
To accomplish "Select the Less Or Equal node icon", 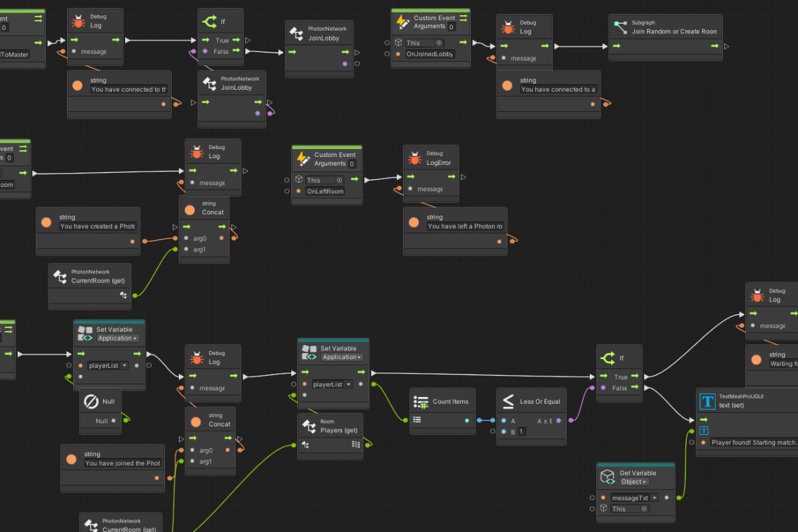I will pyautogui.click(x=507, y=402).
